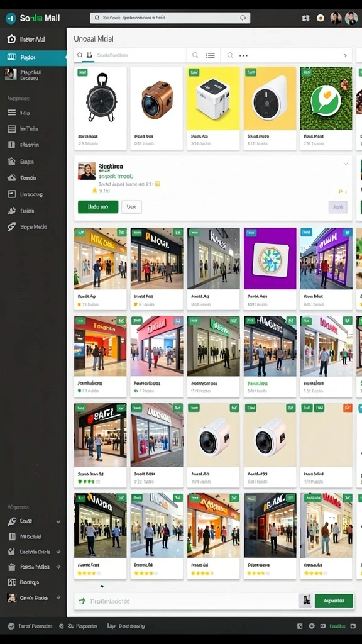
Task: Select the highlighted teal sidebar tab
Action: (x=33, y=58)
